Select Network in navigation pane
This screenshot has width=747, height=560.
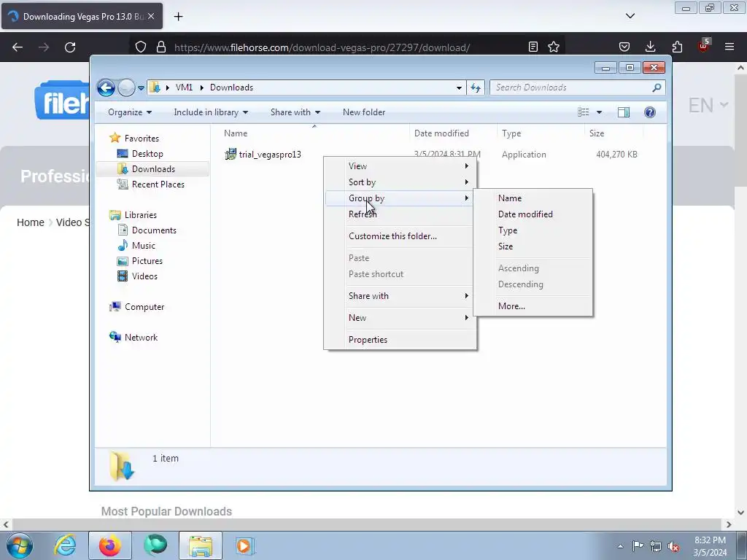[x=141, y=338]
